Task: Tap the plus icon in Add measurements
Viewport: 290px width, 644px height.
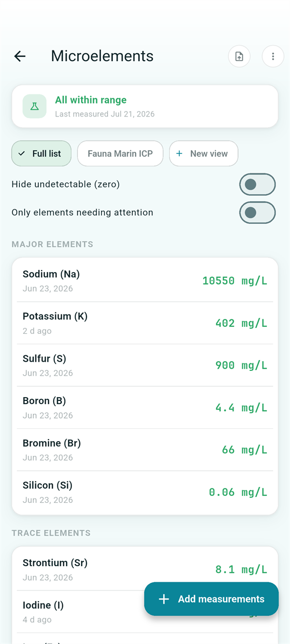Action: 164,599
